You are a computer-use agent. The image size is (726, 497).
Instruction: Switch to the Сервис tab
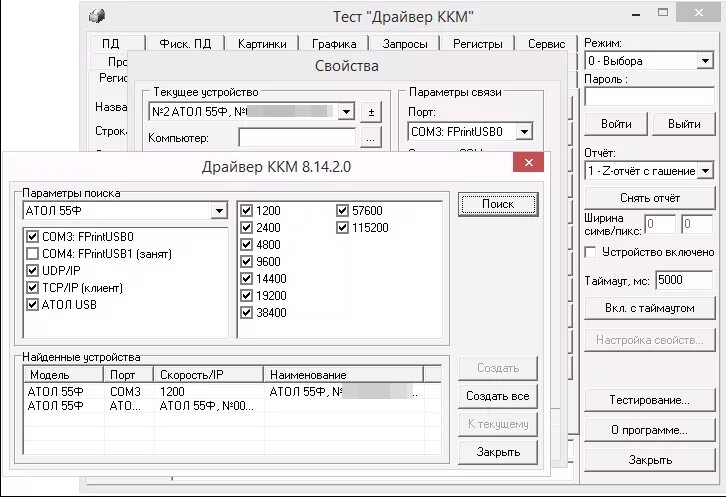coord(546,44)
